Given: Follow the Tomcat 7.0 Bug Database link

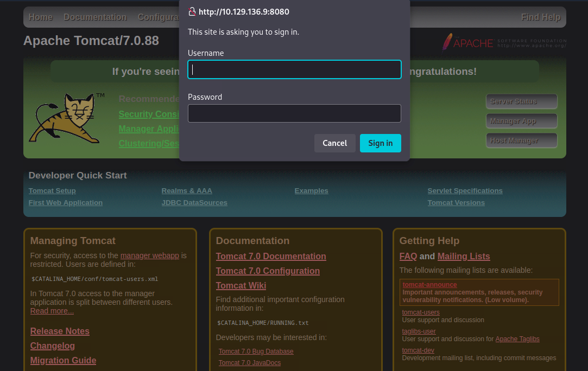Looking at the screenshot, I should tap(256, 351).
